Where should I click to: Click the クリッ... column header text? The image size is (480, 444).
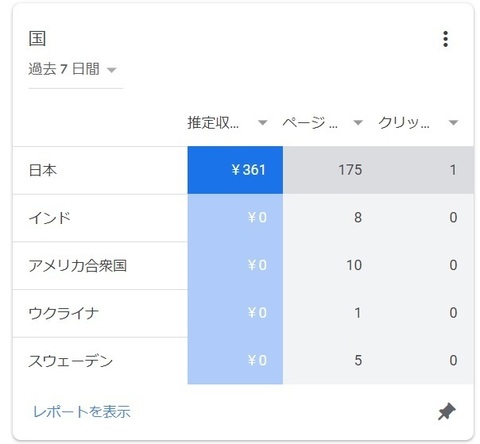[404, 123]
